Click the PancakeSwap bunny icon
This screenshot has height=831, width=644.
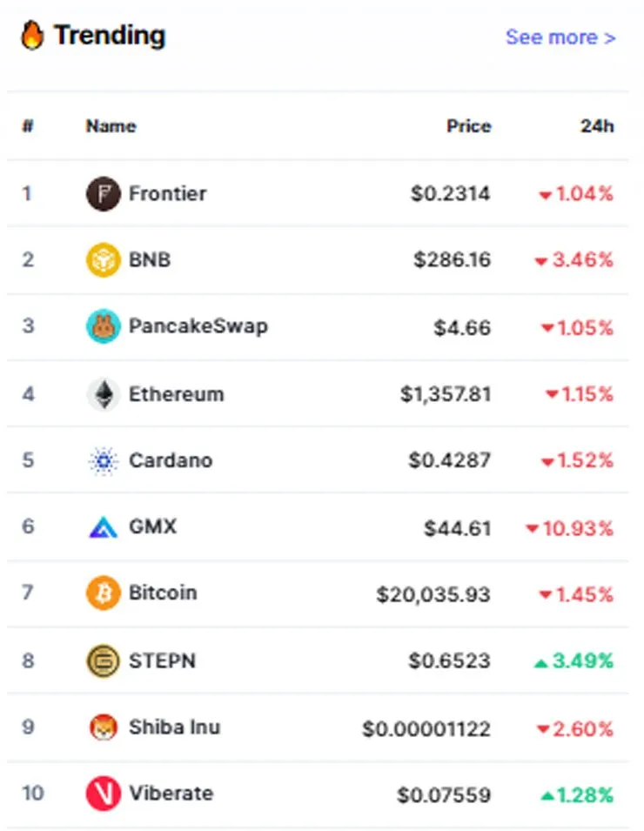103,326
